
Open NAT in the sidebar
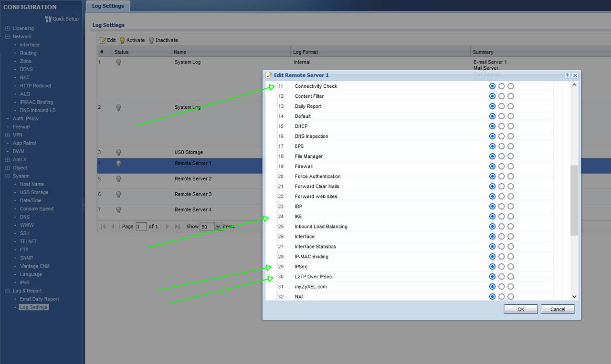point(24,78)
